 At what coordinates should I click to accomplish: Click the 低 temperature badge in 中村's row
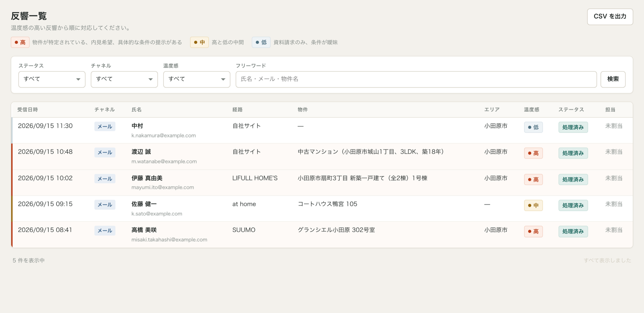(533, 127)
